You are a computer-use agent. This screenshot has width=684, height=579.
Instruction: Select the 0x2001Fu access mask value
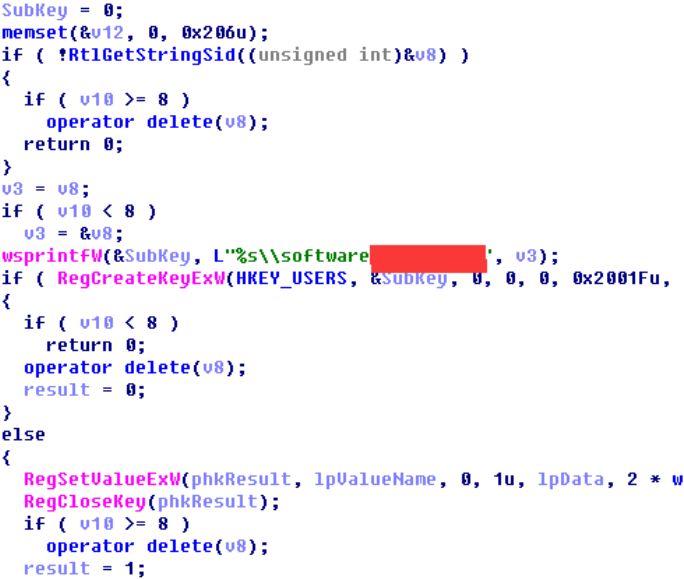(616, 278)
